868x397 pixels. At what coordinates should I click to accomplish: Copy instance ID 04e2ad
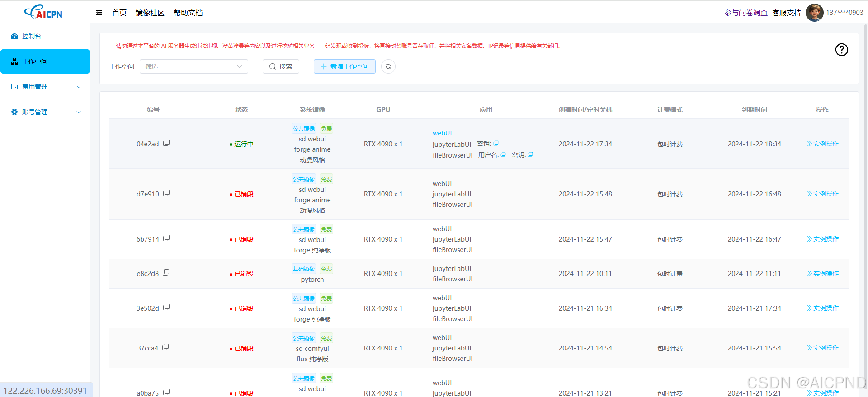pyautogui.click(x=166, y=143)
